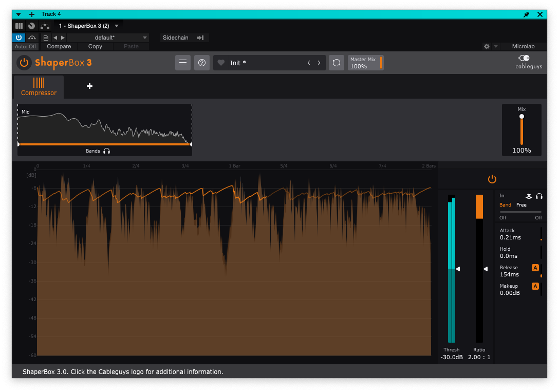This screenshot has width=559, height=392.
Task: Click the Bands headphones solo icon
Action: (x=106, y=151)
